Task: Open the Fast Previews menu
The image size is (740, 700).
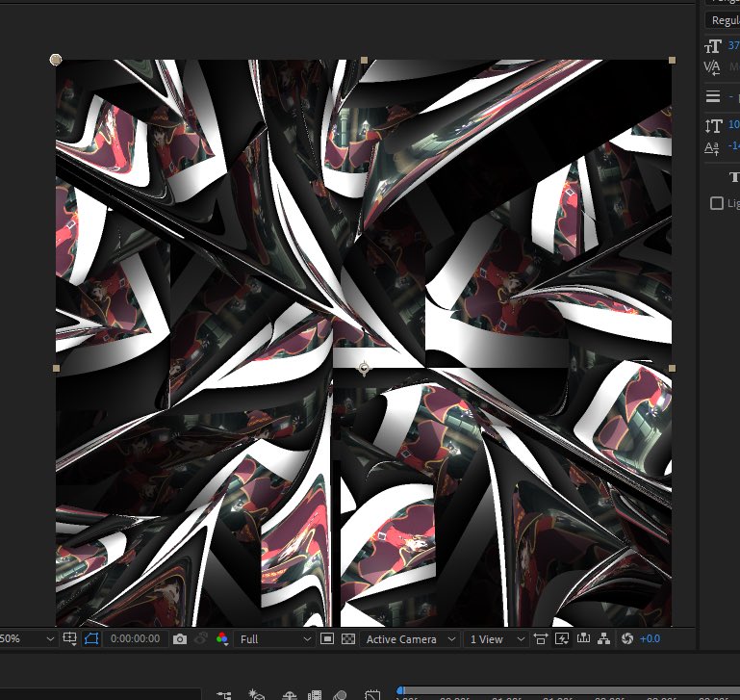Action: 562,639
